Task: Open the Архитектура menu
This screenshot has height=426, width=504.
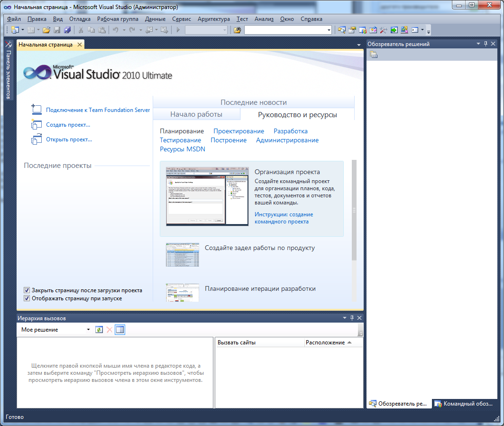Action: (x=214, y=19)
